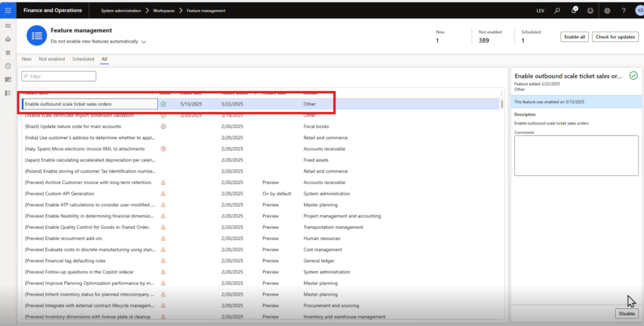Open Modules list icon in sidebar

pos(8,93)
